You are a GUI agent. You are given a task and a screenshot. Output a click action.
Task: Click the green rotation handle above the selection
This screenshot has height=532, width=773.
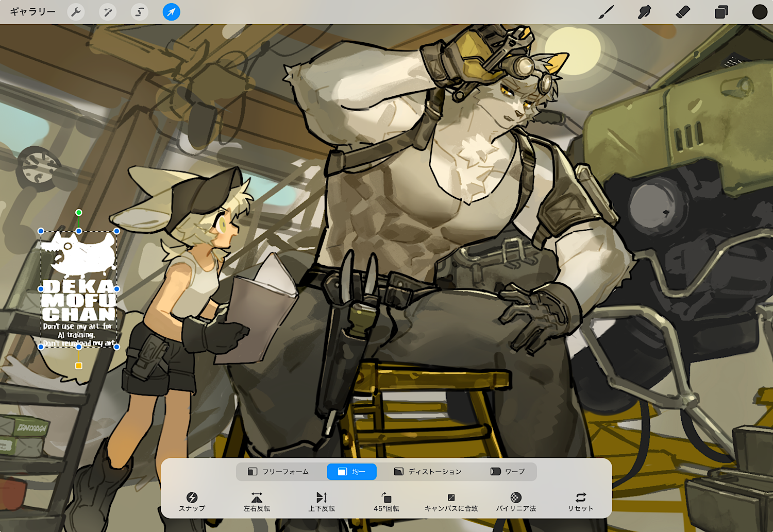pos(79,213)
